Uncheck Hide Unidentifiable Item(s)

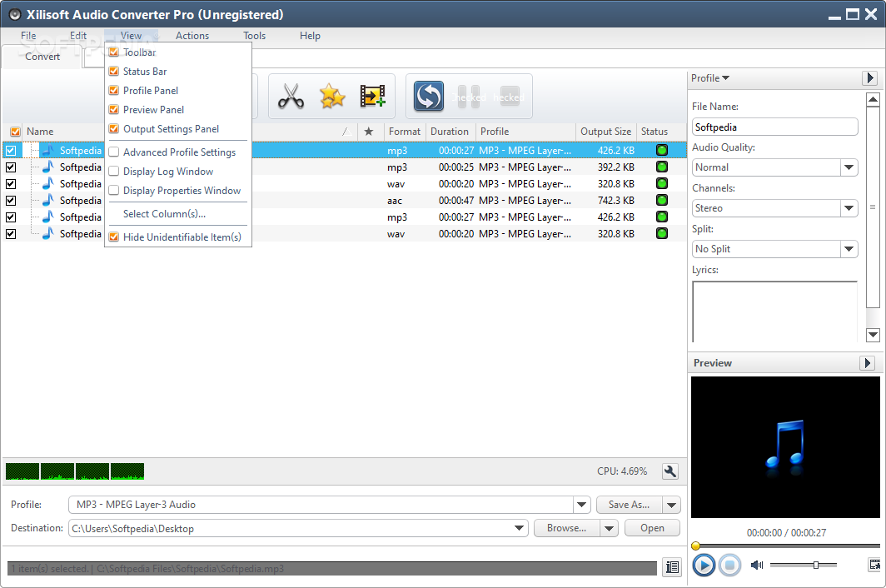[x=113, y=237]
